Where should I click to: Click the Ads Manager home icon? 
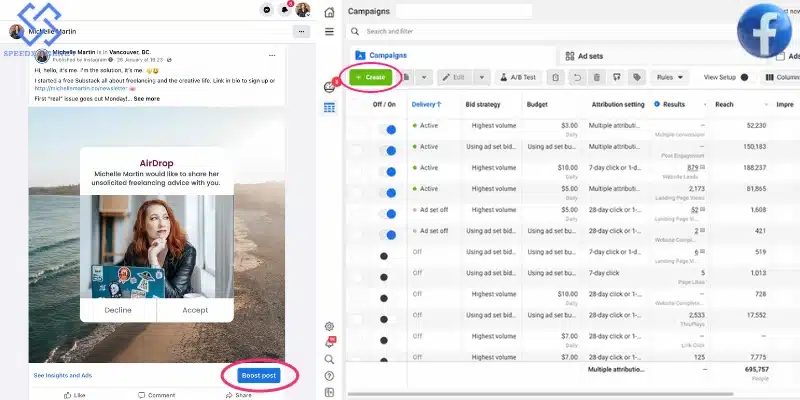click(330, 10)
